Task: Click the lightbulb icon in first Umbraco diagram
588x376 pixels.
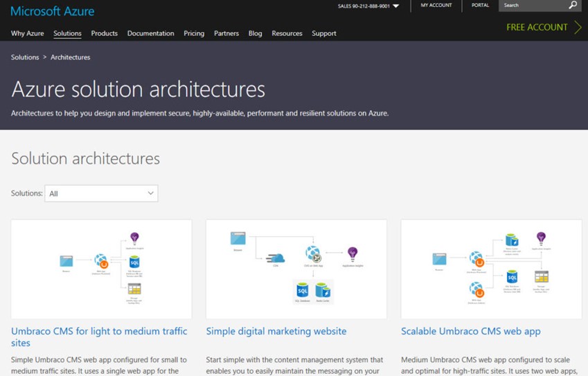Action: pyautogui.click(x=134, y=238)
